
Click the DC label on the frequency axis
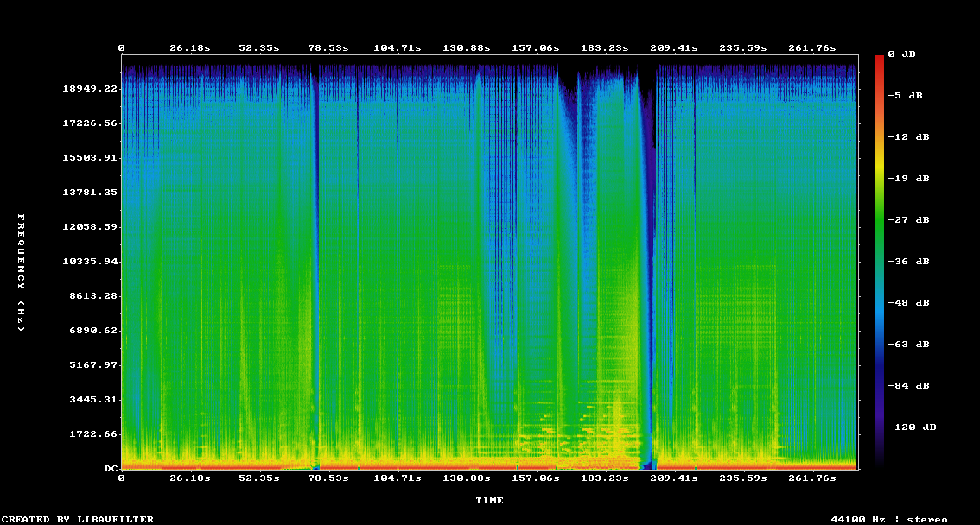[111, 469]
